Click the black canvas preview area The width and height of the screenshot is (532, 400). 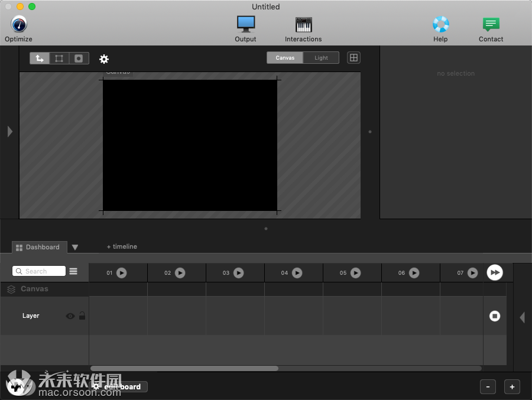coord(190,145)
